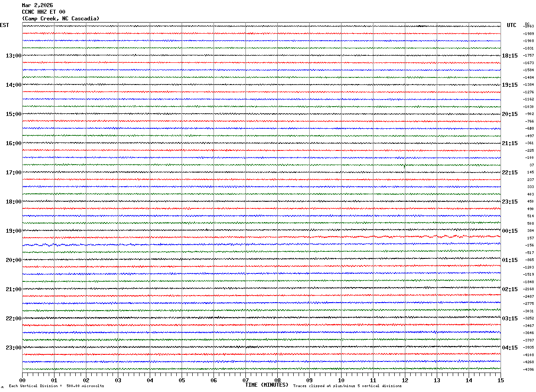Select DC offset value -1484
The height and width of the screenshot is (392, 536).
529,77
